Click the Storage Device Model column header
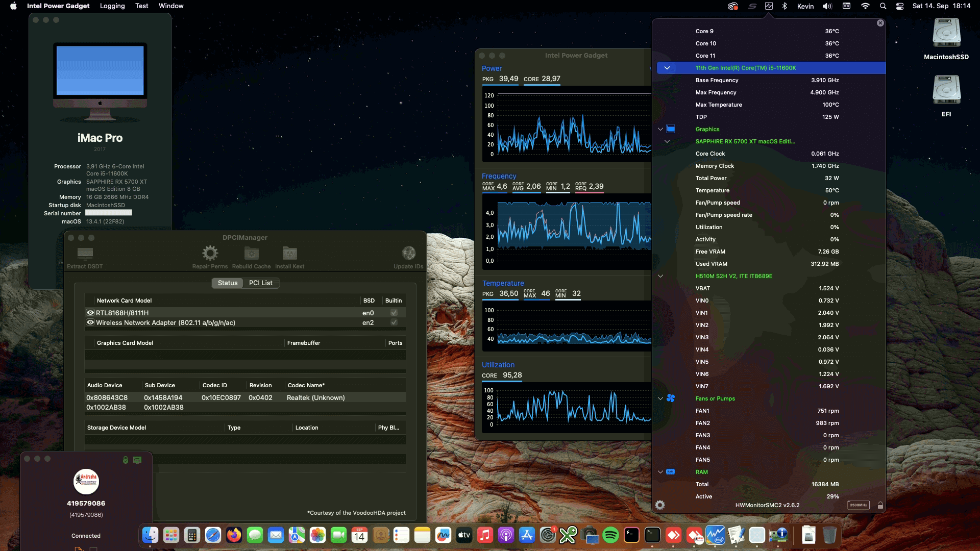Image resolution: width=980 pixels, height=551 pixels. 155,428
